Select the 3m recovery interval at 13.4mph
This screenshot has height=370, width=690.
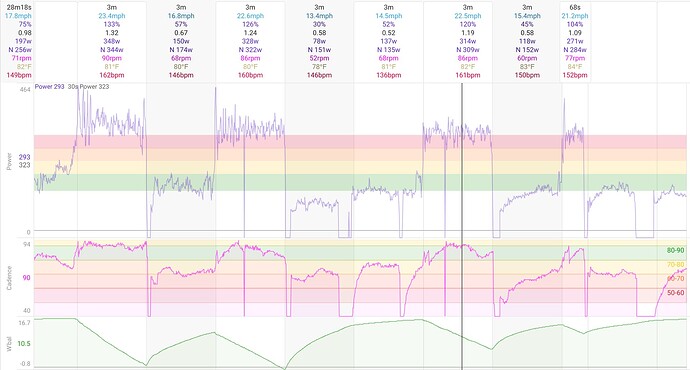coord(319,41)
